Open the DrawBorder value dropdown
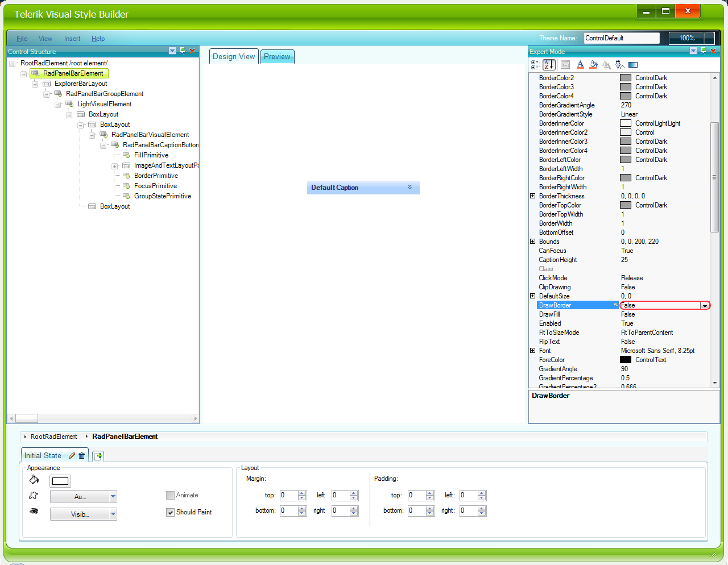The image size is (728, 565). point(705,306)
